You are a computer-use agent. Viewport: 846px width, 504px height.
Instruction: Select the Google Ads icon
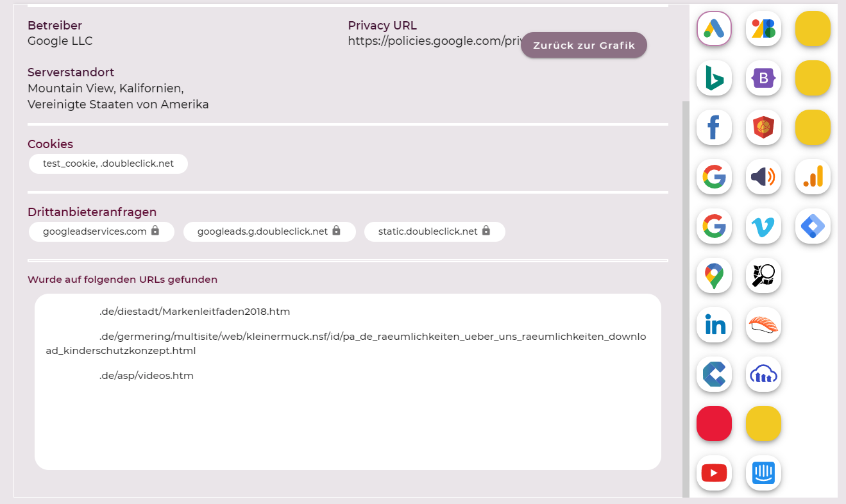[714, 29]
